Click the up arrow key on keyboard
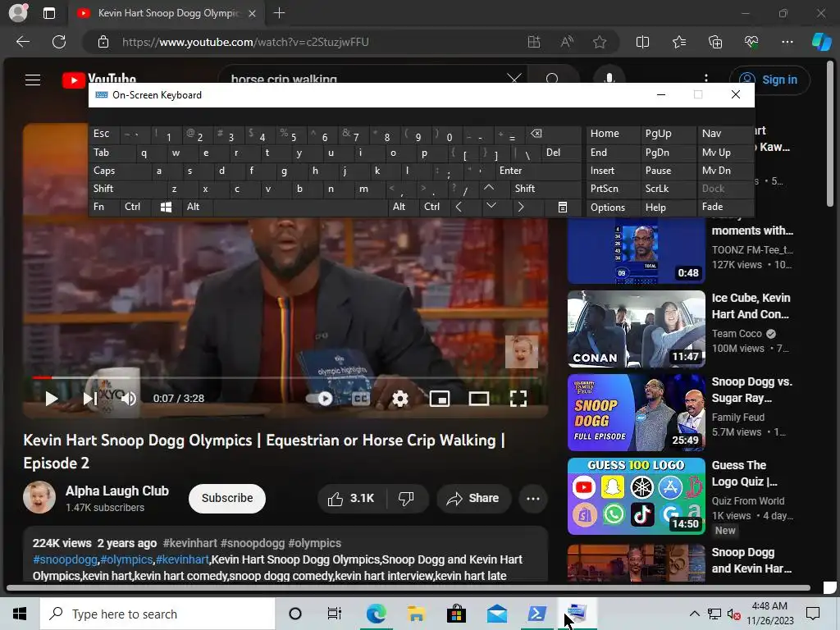The height and width of the screenshot is (630, 840). (x=489, y=188)
